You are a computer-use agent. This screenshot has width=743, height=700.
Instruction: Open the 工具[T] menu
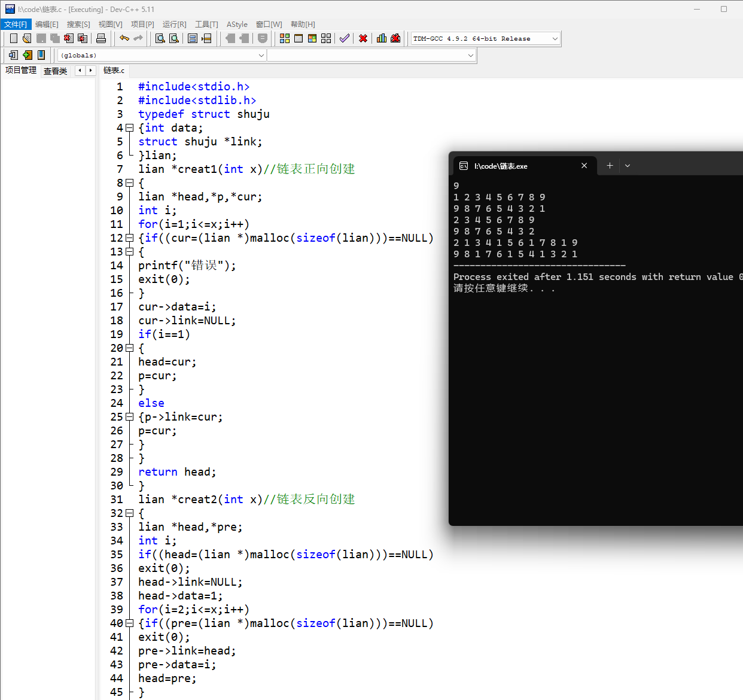coord(206,25)
